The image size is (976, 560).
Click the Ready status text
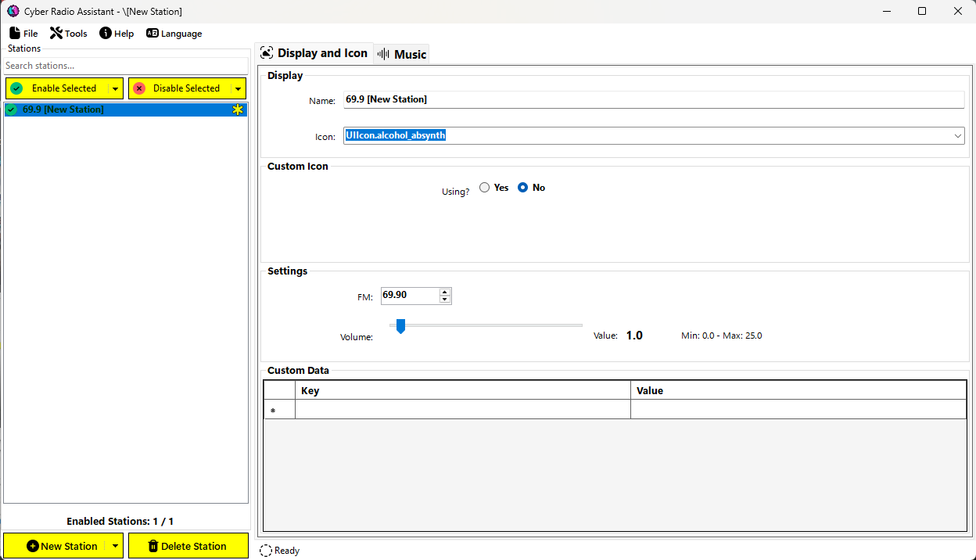pyautogui.click(x=287, y=551)
